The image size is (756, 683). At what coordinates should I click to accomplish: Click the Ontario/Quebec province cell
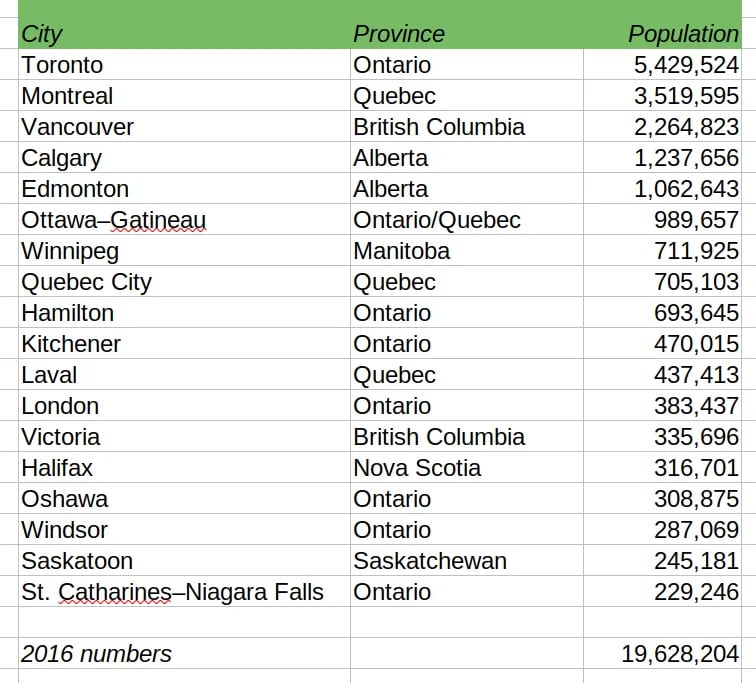click(x=467, y=220)
